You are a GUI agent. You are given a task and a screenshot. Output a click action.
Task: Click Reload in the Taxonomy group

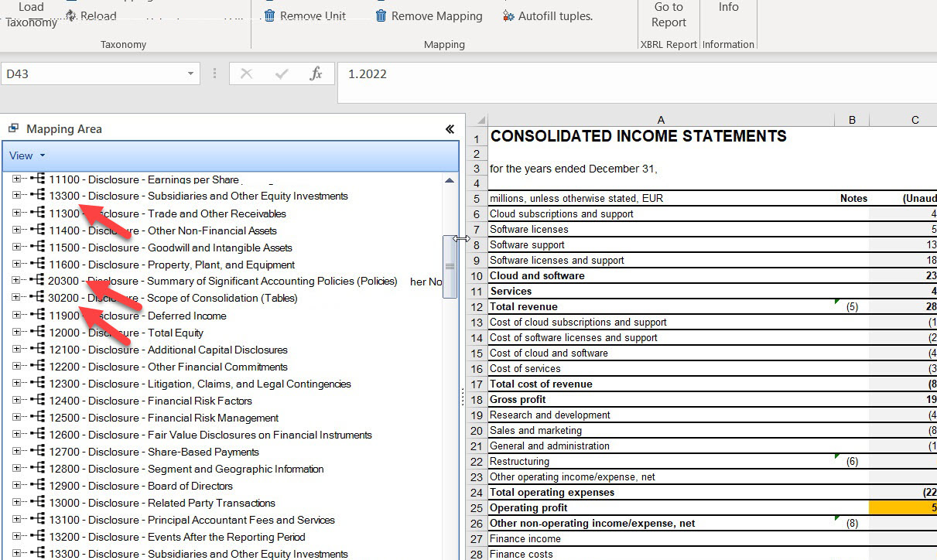(x=91, y=15)
